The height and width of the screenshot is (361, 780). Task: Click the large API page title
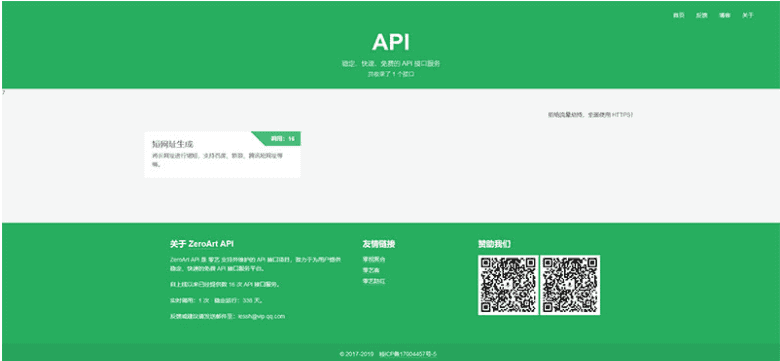coord(390,42)
